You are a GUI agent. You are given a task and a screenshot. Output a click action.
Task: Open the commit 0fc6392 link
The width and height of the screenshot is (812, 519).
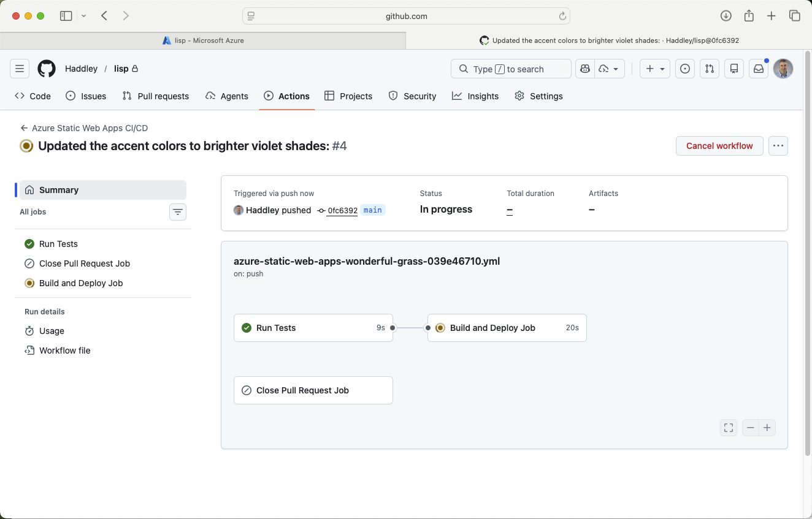(342, 210)
